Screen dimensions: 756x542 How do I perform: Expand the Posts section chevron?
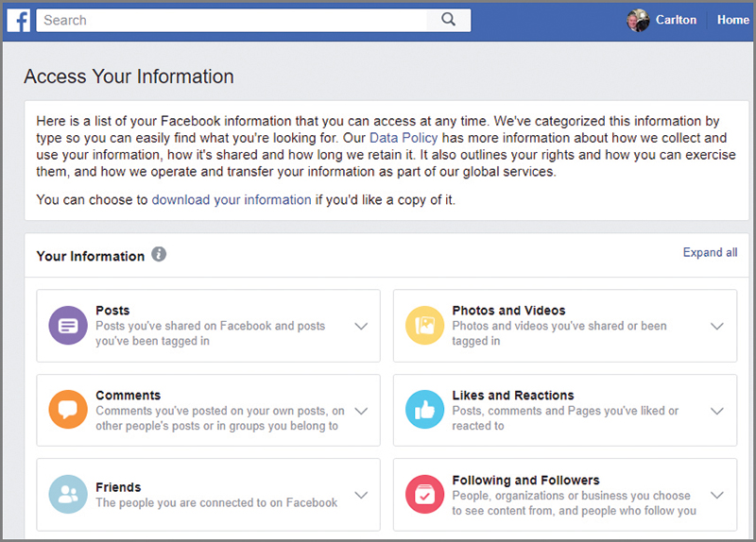click(360, 327)
